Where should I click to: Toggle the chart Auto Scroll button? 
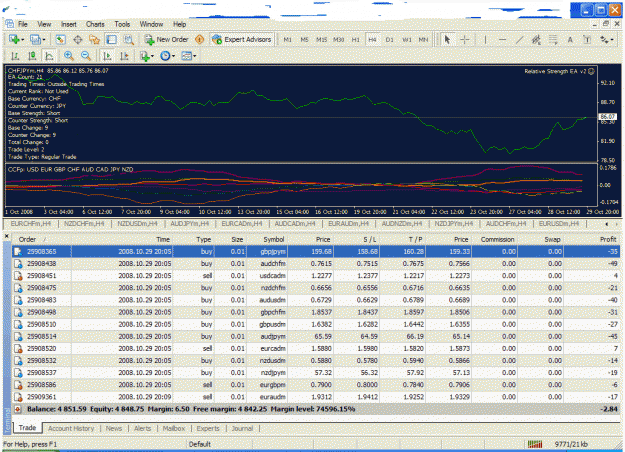pyautogui.click(x=107, y=56)
